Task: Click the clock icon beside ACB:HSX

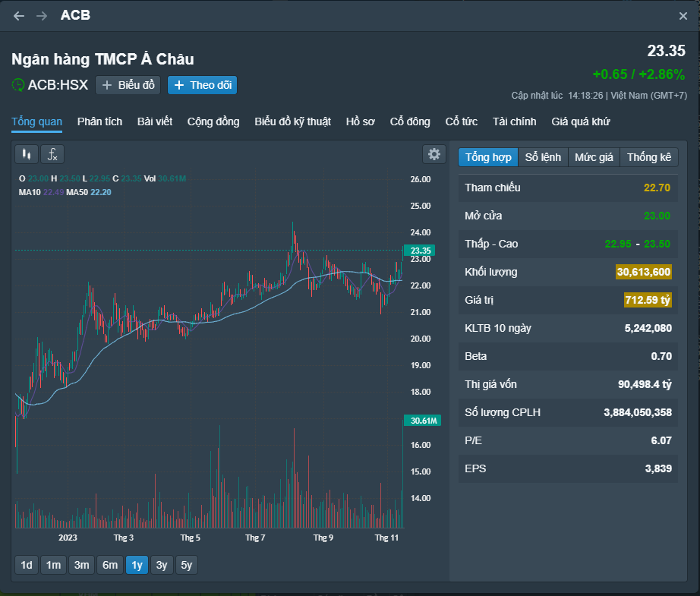Action: tap(18, 85)
